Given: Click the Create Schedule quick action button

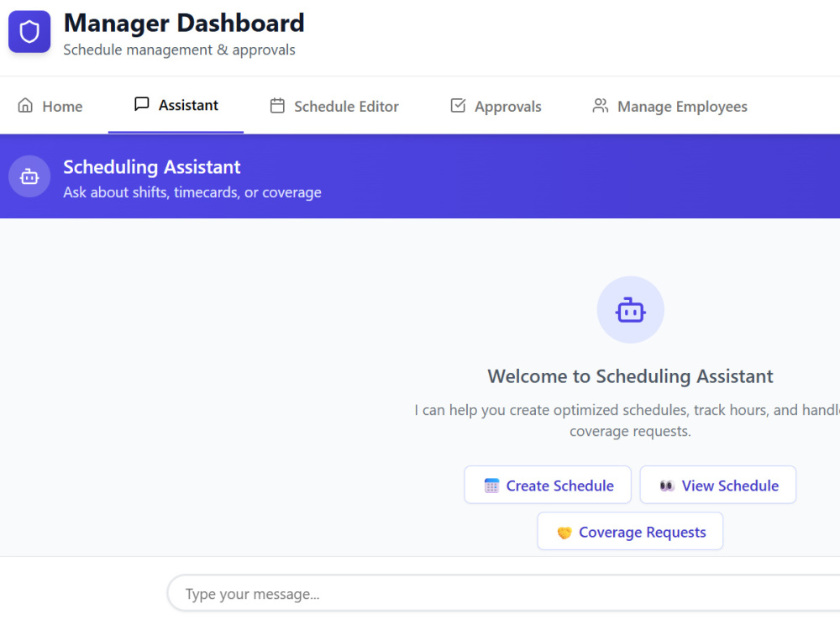Looking at the screenshot, I should click(548, 485).
